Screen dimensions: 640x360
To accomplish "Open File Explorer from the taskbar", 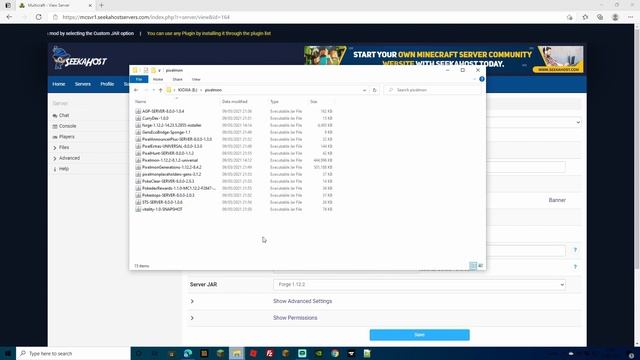I will tap(237, 353).
